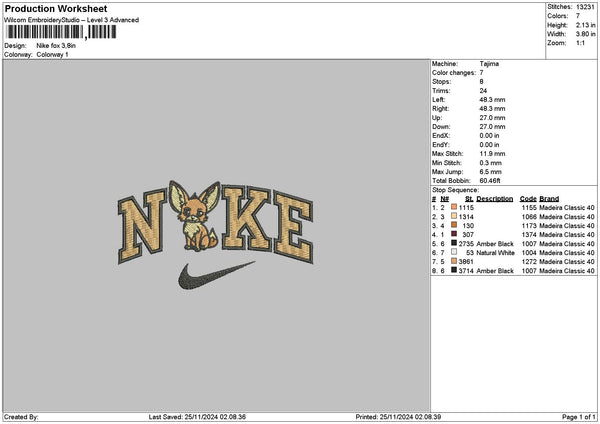Click the orange swatch for stop 1 (1115)
The height and width of the screenshot is (424, 600).
(454, 207)
